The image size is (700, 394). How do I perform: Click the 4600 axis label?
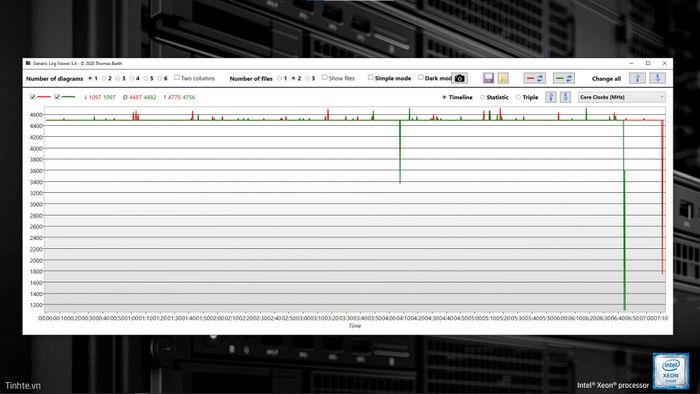(36, 115)
